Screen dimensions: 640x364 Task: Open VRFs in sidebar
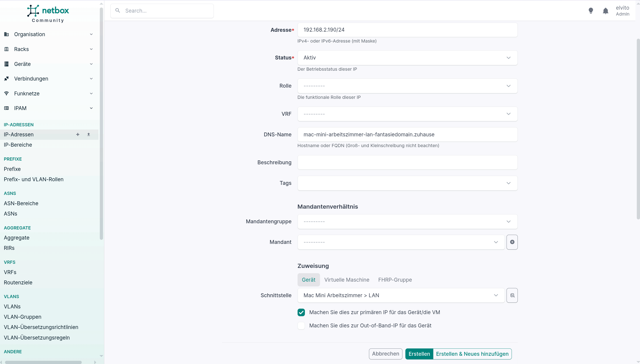click(x=10, y=272)
